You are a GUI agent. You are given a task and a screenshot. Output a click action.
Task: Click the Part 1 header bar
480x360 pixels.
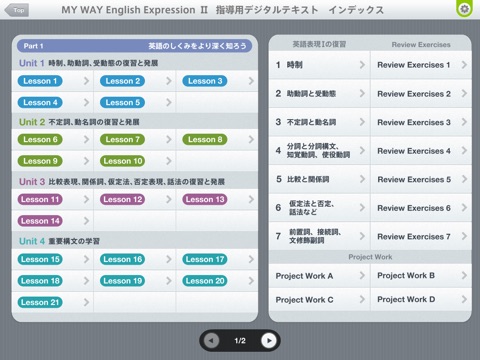coord(135,46)
